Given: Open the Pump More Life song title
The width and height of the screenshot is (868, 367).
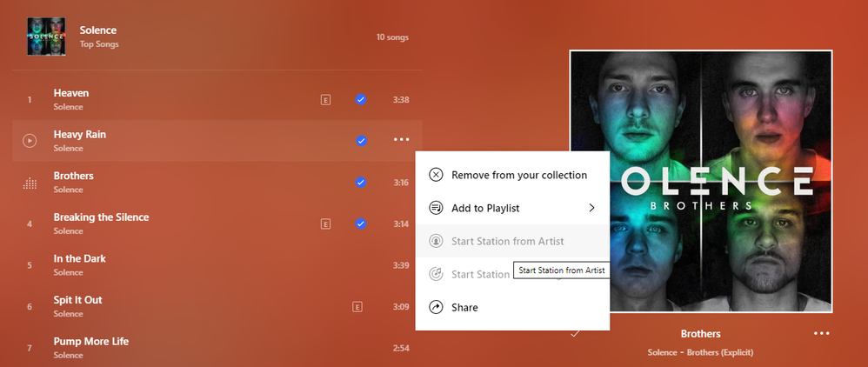Looking at the screenshot, I should [x=90, y=341].
